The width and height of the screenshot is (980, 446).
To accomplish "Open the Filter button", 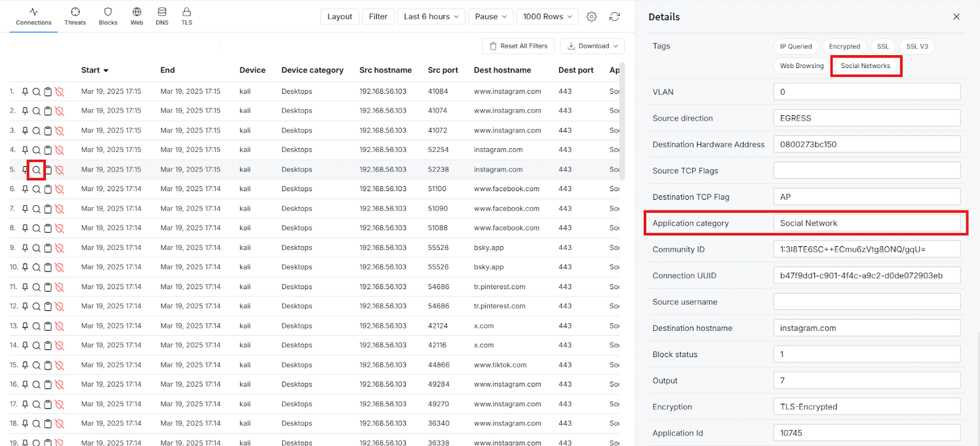I will tap(378, 17).
